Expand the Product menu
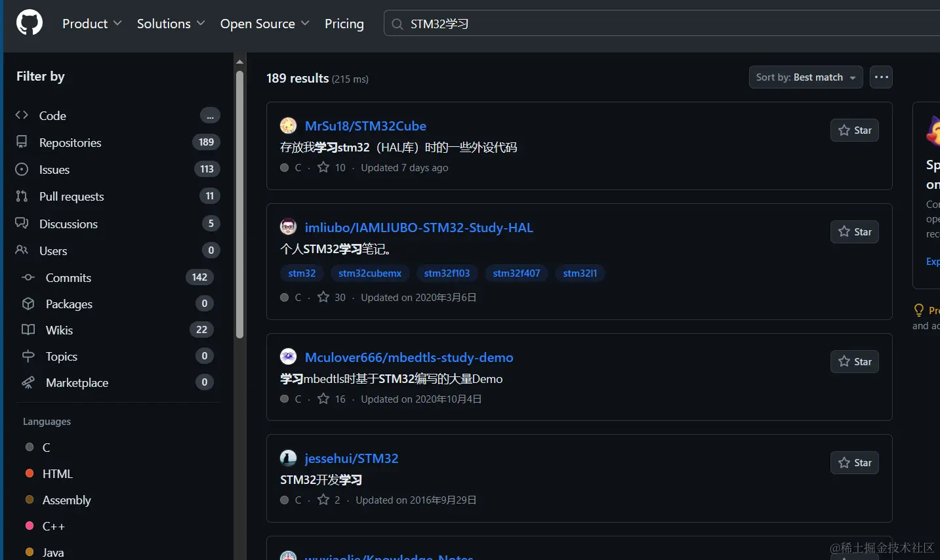Image resolution: width=940 pixels, height=560 pixels. click(92, 24)
